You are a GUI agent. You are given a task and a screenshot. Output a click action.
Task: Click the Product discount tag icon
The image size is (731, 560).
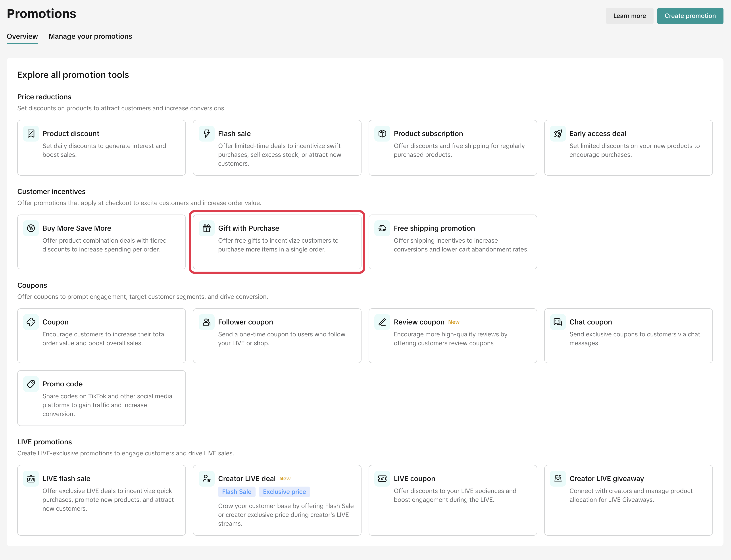pyautogui.click(x=31, y=134)
